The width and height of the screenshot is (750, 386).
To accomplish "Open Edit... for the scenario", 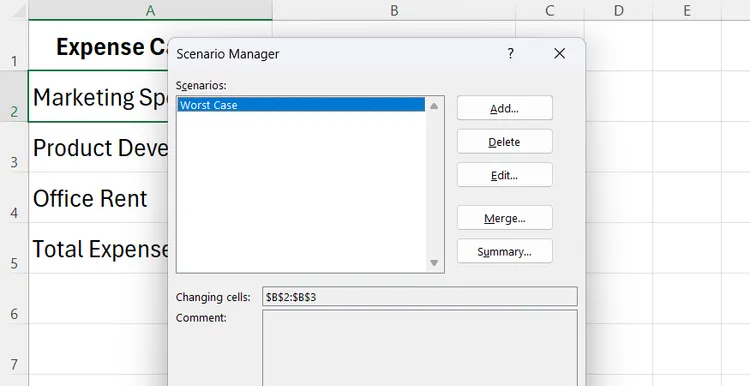I will click(505, 175).
